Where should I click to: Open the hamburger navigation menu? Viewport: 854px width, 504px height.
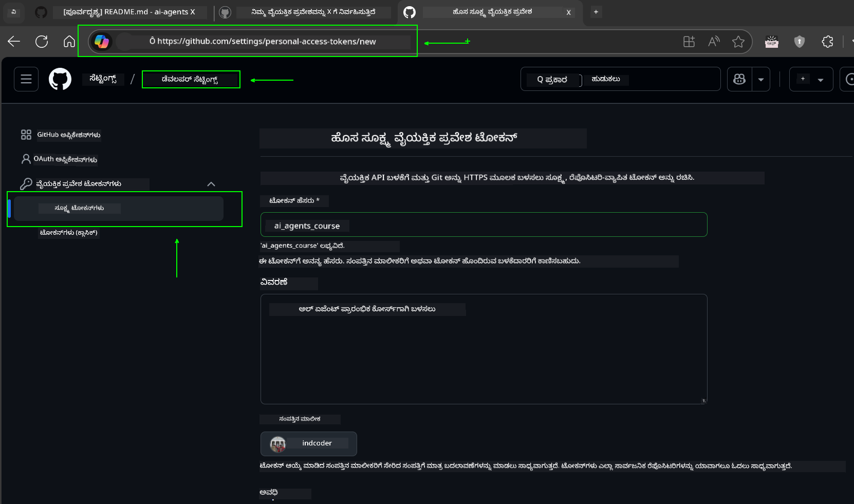point(26,79)
